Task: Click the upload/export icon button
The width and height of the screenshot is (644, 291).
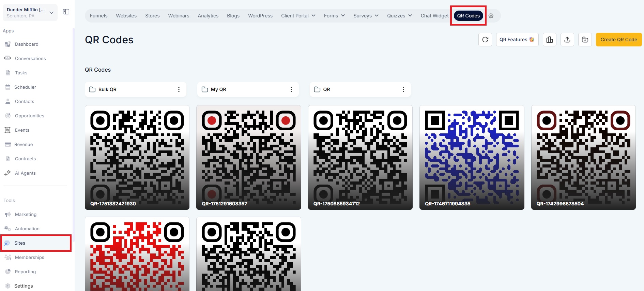Action: coord(567,40)
